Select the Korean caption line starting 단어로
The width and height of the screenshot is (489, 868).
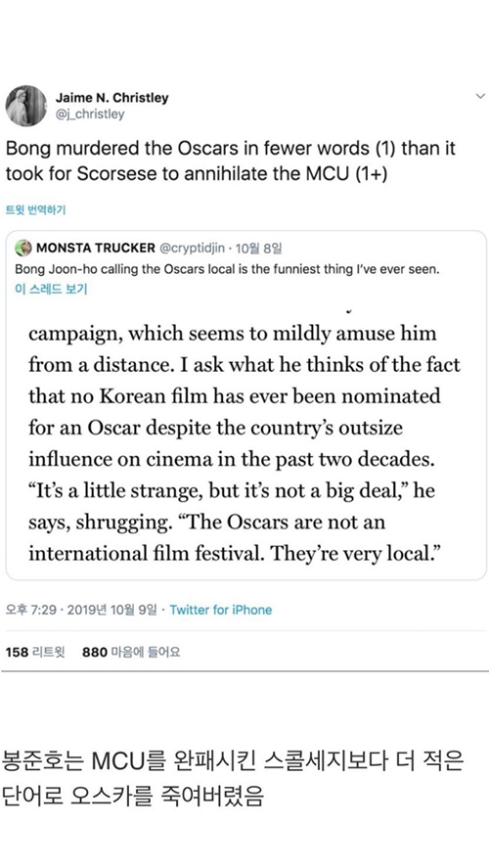[x=133, y=796]
